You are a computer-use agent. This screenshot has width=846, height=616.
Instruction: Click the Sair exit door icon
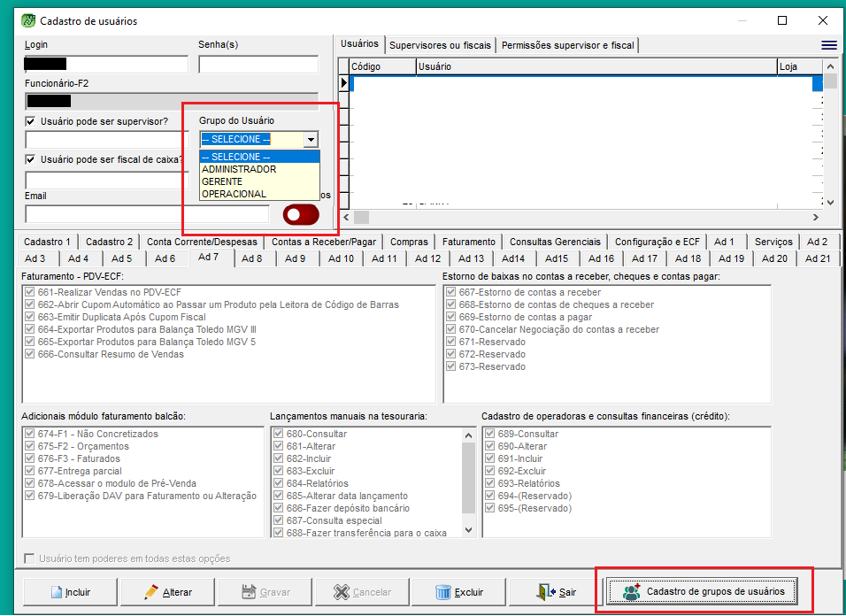(544, 592)
